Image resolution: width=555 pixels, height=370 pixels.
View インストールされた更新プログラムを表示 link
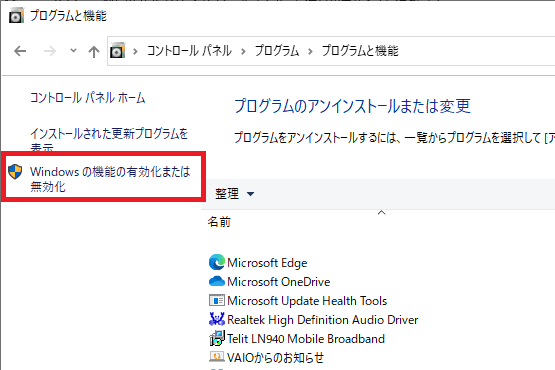[109, 140]
